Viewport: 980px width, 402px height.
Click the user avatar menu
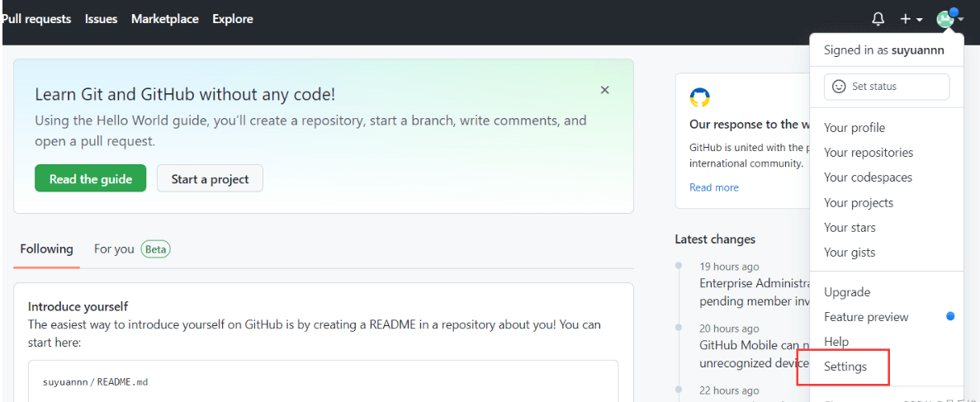pos(950,18)
